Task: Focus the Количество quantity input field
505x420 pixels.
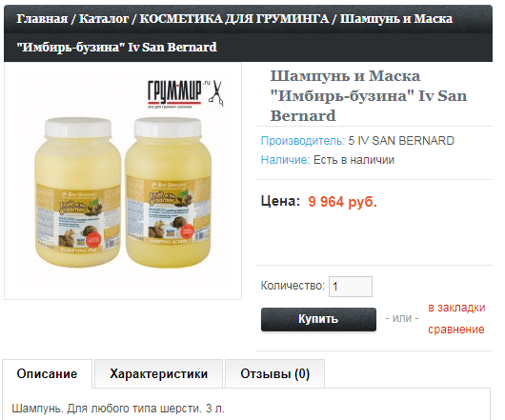Action: pos(351,287)
